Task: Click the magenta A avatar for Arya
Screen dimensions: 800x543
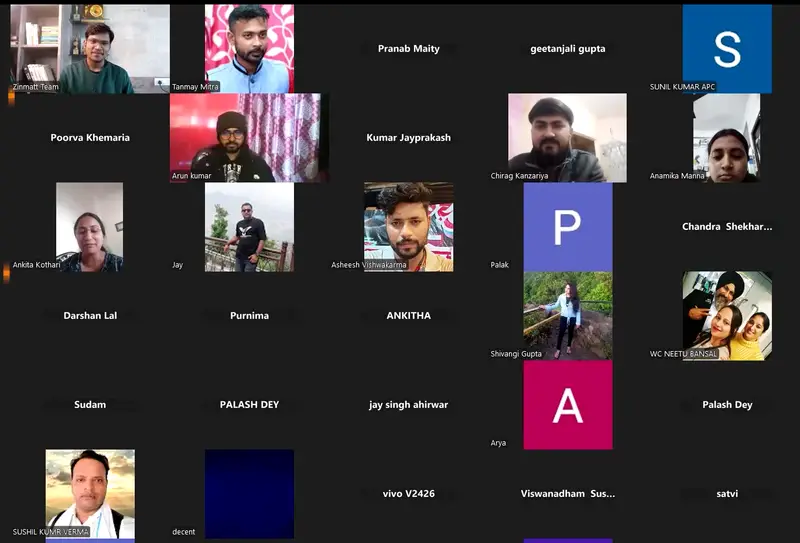Action: tap(567, 404)
